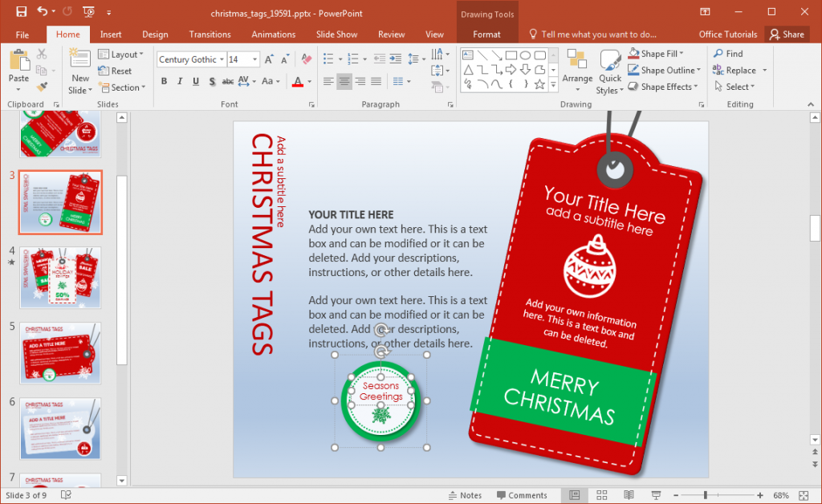Open the font color swatch
Viewport: 822px width, 504px height.
[298, 81]
